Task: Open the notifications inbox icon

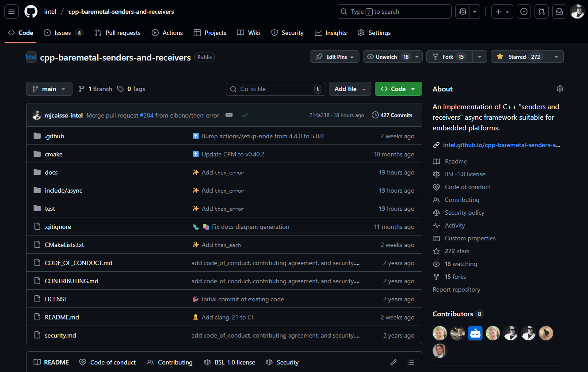Action: (x=559, y=11)
